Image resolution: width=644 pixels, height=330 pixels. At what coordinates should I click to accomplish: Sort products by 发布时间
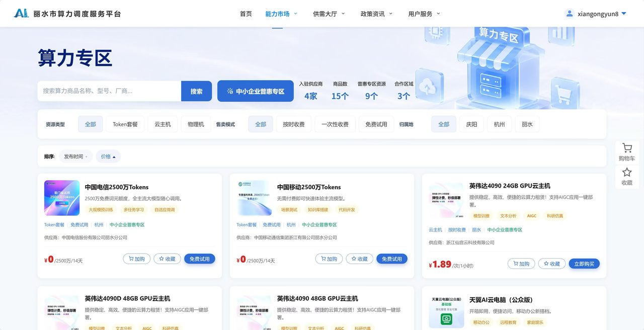click(76, 156)
